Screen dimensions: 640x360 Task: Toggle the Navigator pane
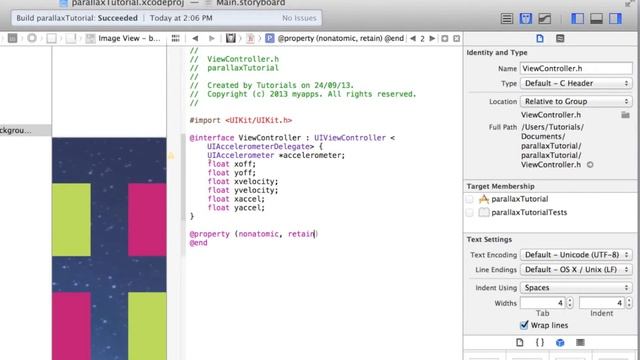tap(577, 18)
